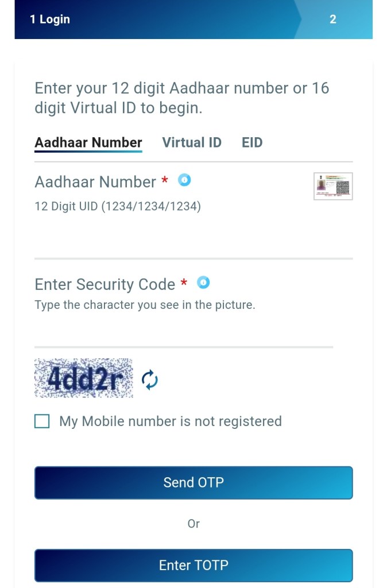The height and width of the screenshot is (588, 387).
Task: Click the '1 Login' step header
Action: tap(50, 20)
